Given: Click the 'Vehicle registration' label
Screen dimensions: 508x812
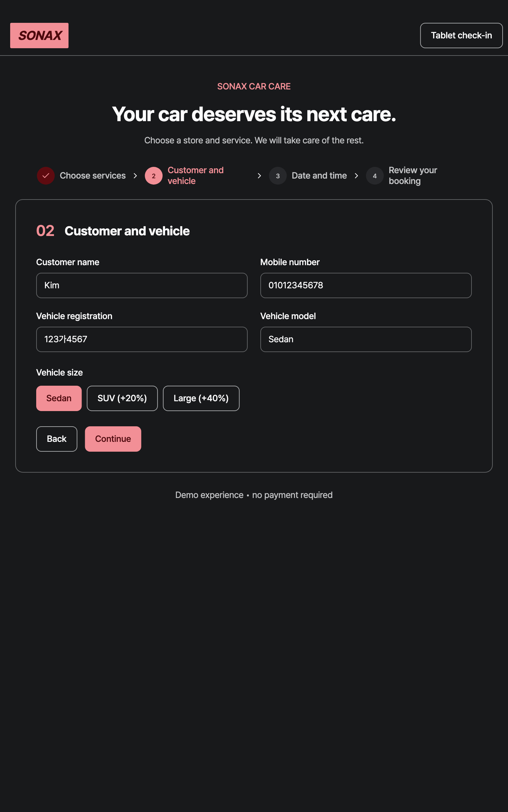Looking at the screenshot, I should point(74,317).
